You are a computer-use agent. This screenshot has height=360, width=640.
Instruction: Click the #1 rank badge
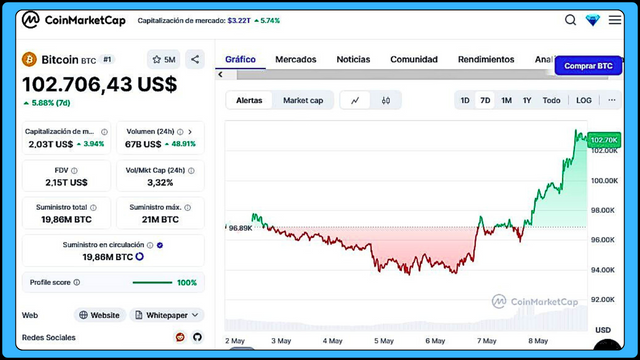tap(107, 60)
